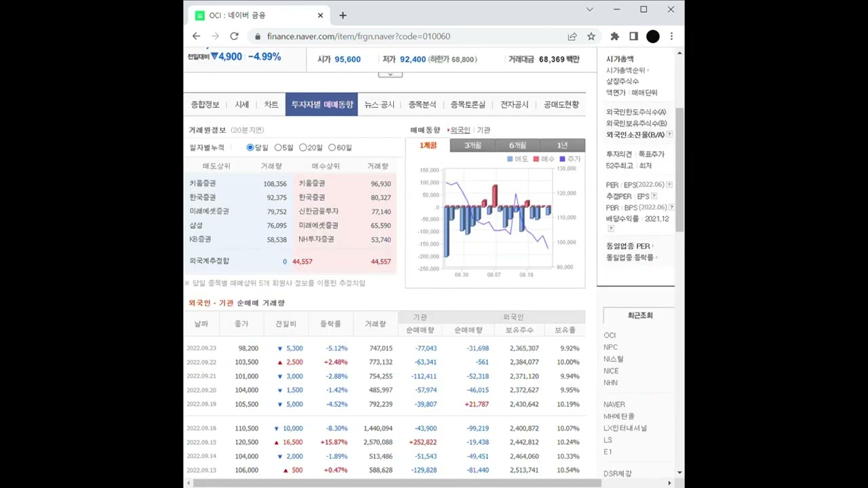
Task: Click help icon beside 추정PER EPS
Action: [654, 197]
